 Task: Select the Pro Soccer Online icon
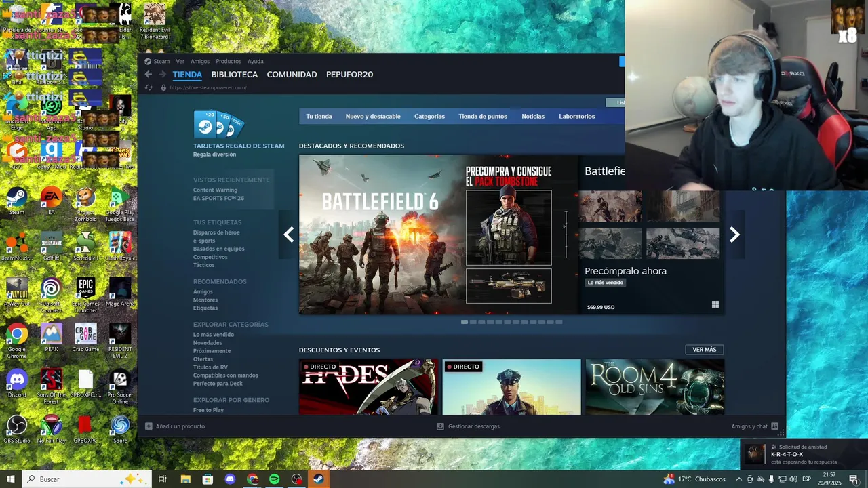120,386
